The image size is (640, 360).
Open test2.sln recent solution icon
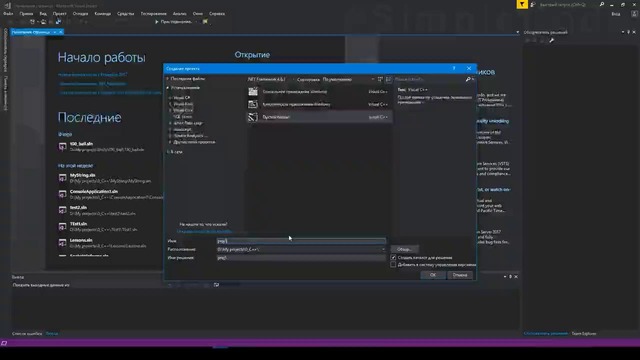coord(62,210)
